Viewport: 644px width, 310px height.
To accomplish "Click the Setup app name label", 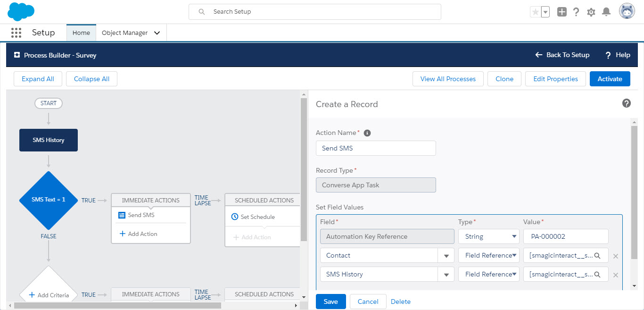I will coord(43,33).
